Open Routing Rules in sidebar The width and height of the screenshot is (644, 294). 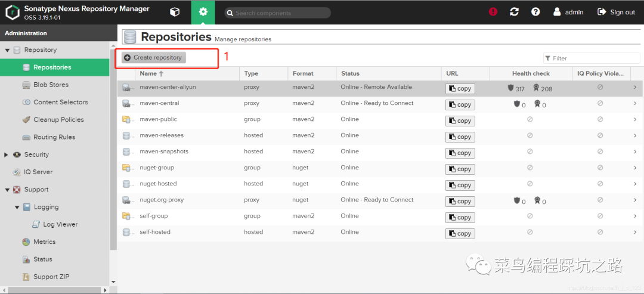coord(55,137)
